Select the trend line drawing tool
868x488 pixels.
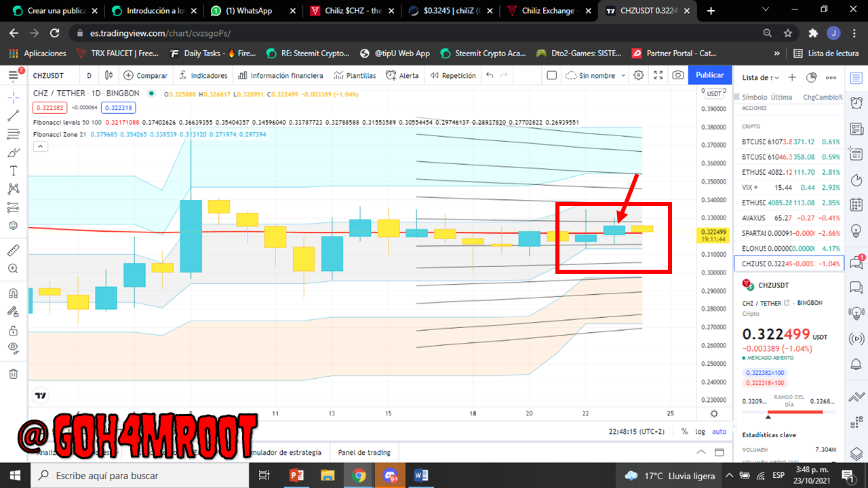click(14, 116)
